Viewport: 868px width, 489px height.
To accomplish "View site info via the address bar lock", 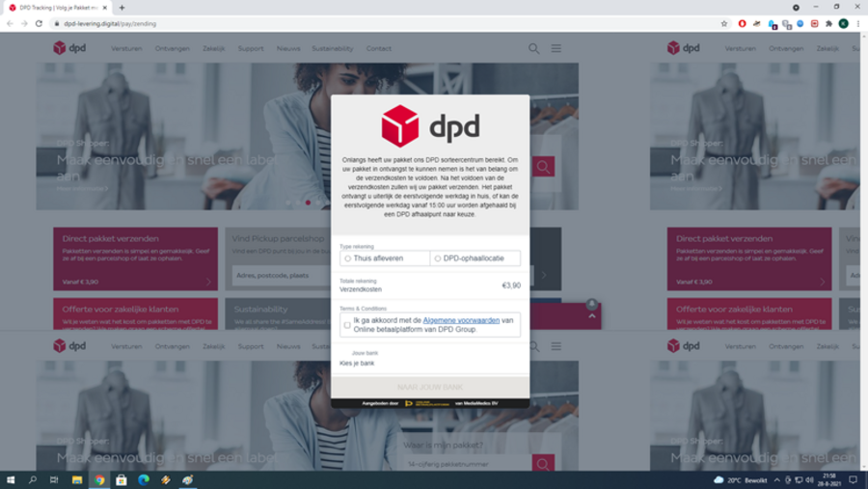I will [57, 24].
